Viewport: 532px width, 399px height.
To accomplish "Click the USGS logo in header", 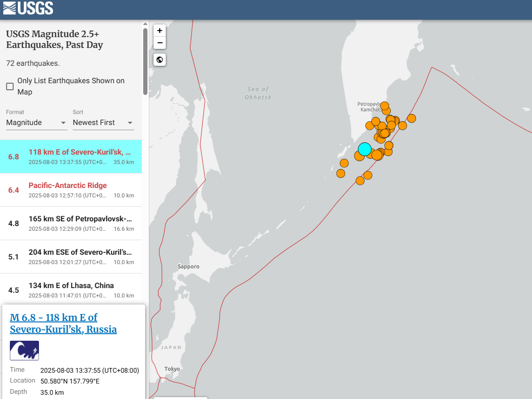I will click(28, 8).
